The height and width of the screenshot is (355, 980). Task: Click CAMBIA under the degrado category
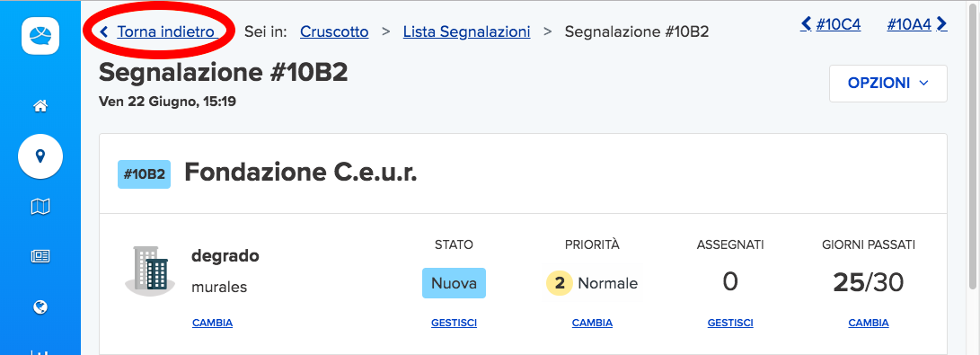point(213,324)
